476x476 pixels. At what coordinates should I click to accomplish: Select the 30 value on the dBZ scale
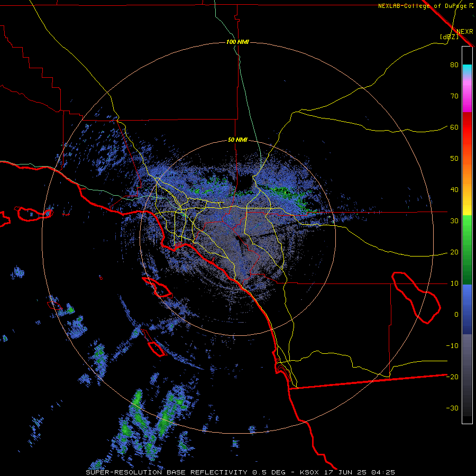(454, 221)
